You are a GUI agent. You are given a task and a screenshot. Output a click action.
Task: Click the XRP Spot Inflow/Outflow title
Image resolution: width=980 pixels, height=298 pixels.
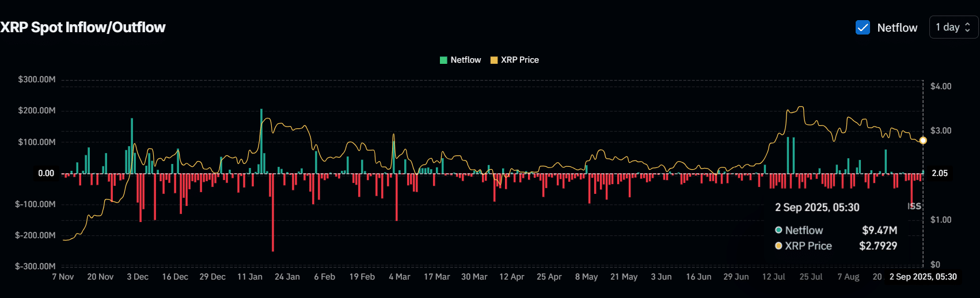pyautogui.click(x=83, y=27)
